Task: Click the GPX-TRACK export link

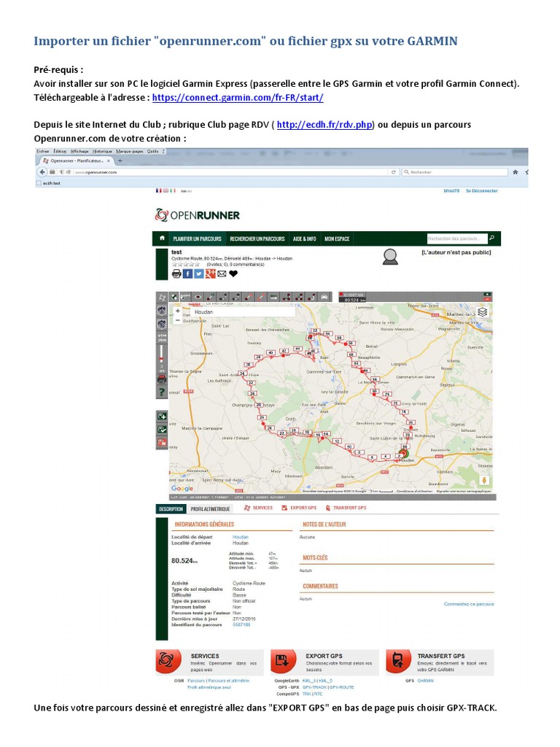Action: tap(314, 687)
